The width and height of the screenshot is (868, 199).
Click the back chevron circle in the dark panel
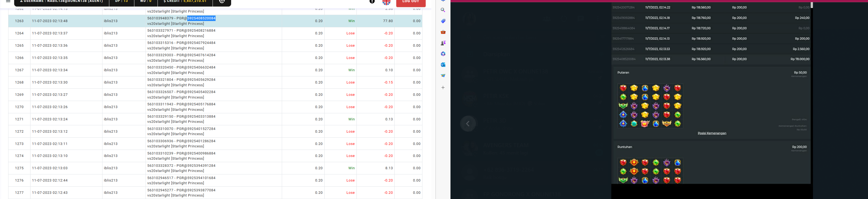pos(468,124)
